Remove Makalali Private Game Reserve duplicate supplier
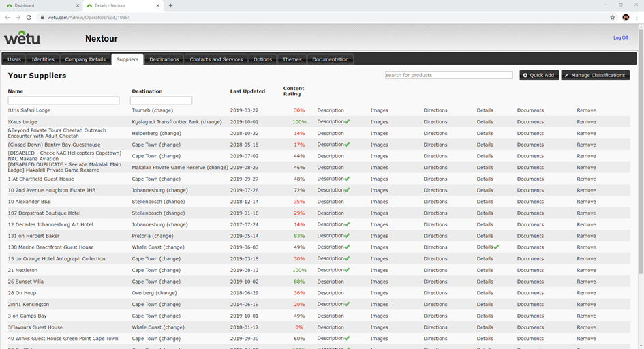This screenshot has width=644, height=349. pyautogui.click(x=586, y=168)
